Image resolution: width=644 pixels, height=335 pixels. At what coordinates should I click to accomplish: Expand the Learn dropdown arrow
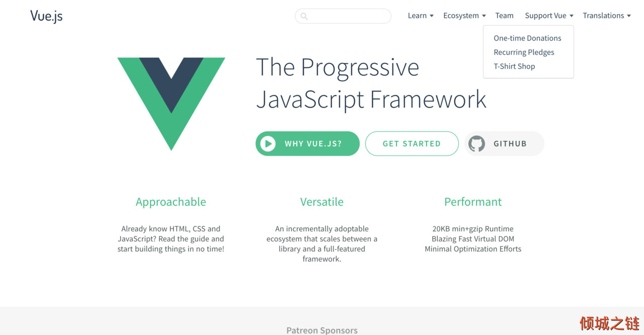tap(432, 16)
